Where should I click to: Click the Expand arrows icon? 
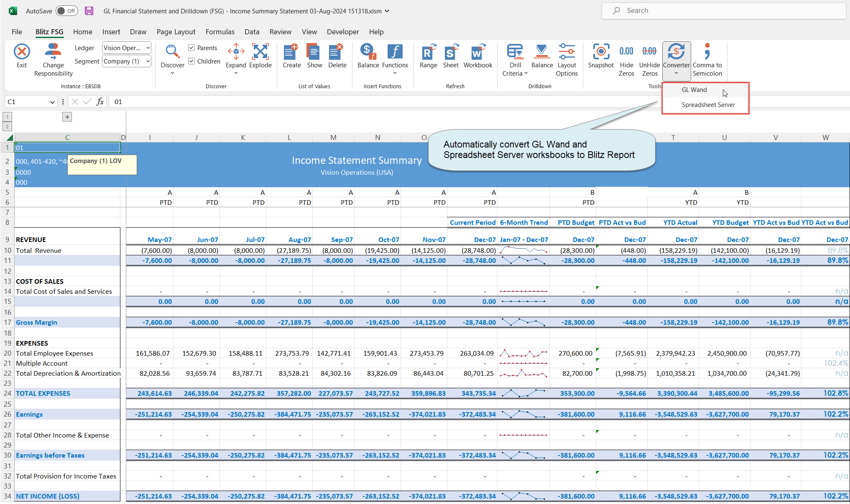tap(236, 52)
